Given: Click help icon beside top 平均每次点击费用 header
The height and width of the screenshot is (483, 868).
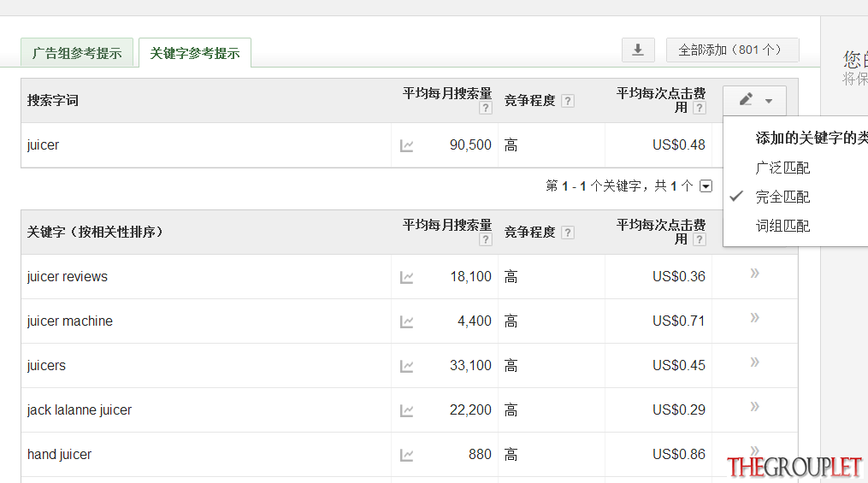Looking at the screenshot, I should pyautogui.click(x=700, y=108).
